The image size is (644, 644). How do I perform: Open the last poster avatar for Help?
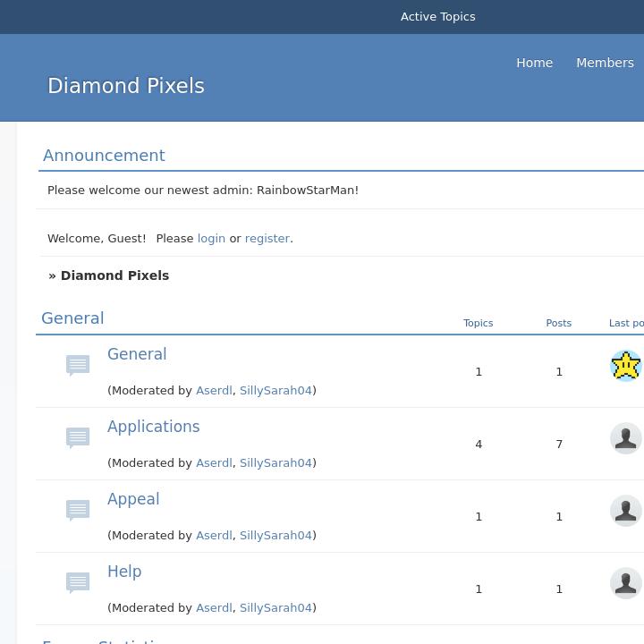click(625, 583)
